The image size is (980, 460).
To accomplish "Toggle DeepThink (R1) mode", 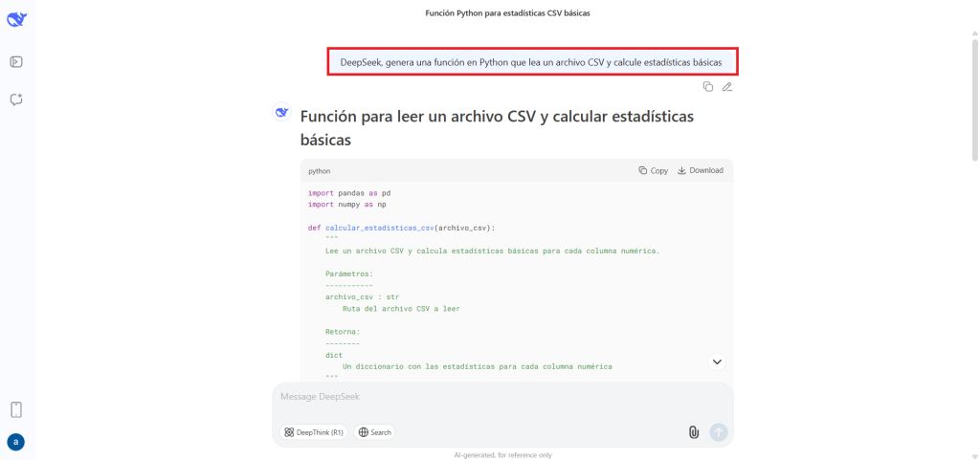I will click(313, 432).
